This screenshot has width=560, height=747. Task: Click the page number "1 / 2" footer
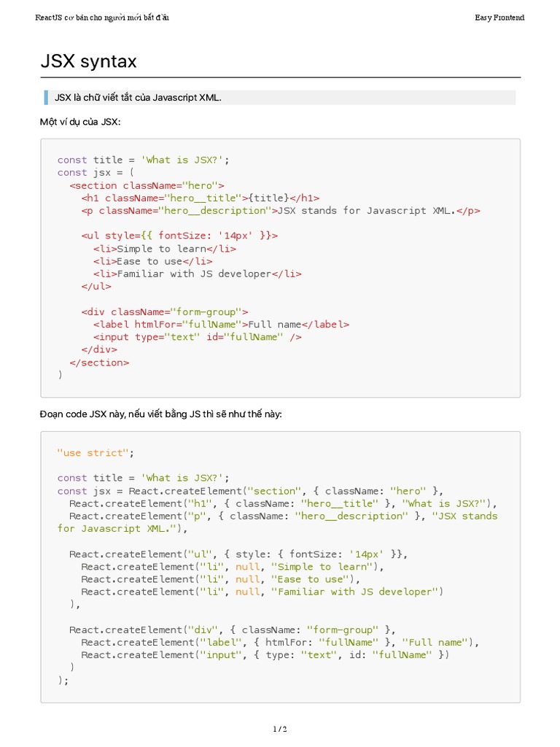click(280, 729)
